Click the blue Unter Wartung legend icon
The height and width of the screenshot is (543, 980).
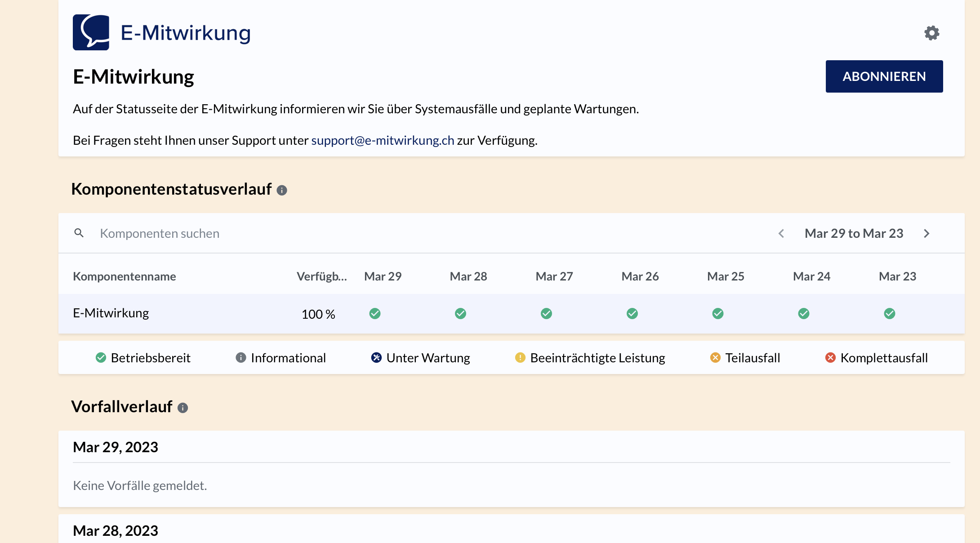tap(376, 357)
